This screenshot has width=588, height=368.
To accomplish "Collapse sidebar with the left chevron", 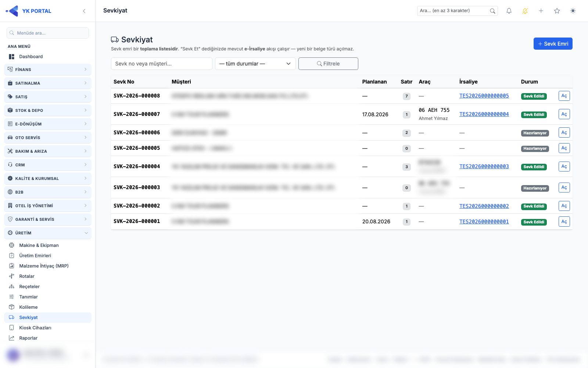I will click(84, 11).
